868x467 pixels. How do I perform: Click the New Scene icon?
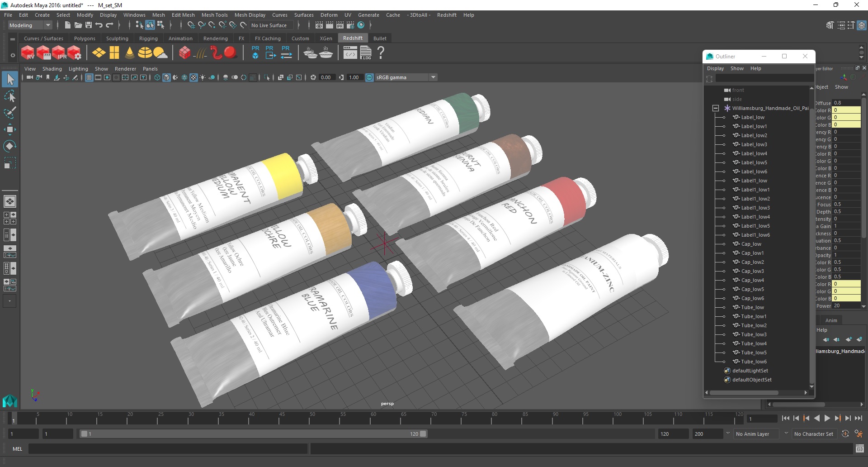[x=67, y=25]
